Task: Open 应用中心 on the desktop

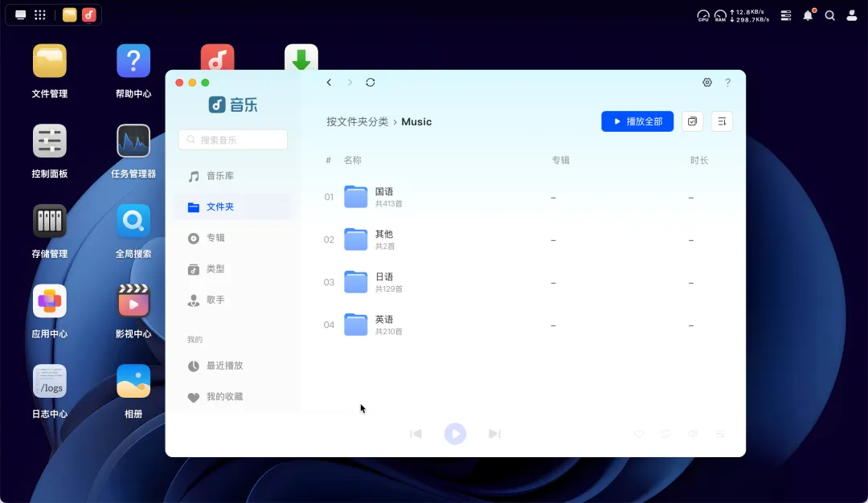Action: click(x=49, y=301)
